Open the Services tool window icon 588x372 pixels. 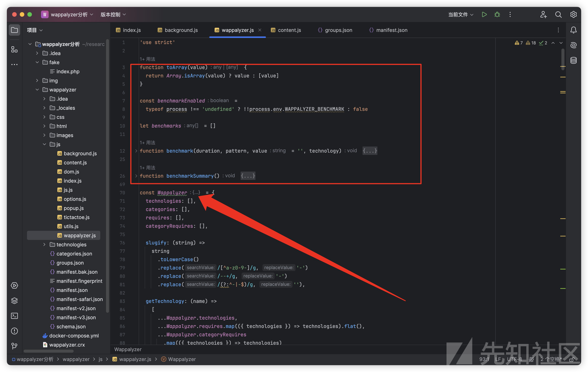pyautogui.click(x=14, y=285)
